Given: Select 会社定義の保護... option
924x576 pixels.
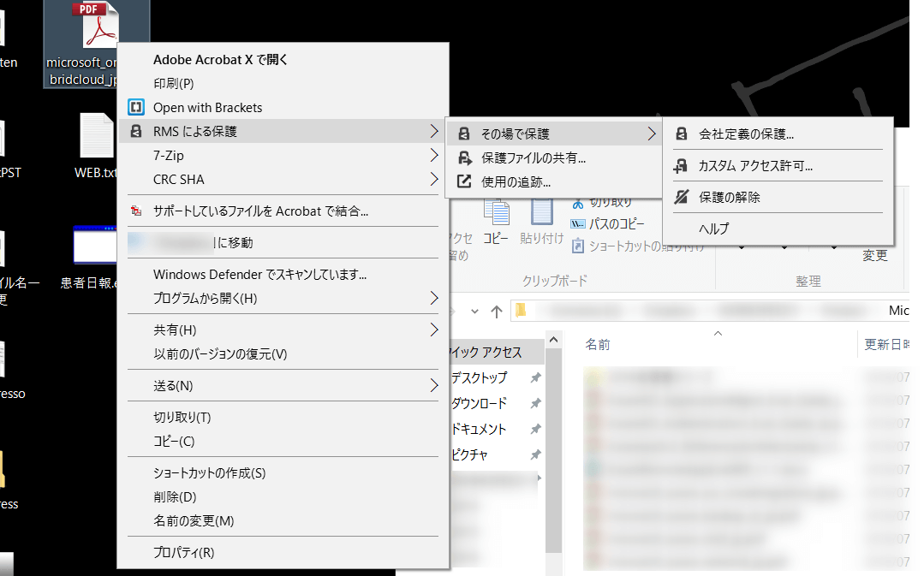Looking at the screenshot, I should click(746, 134).
